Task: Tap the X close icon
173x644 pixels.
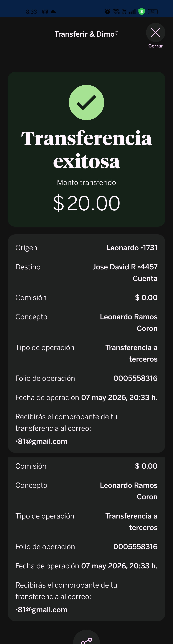Action: coord(156,32)
